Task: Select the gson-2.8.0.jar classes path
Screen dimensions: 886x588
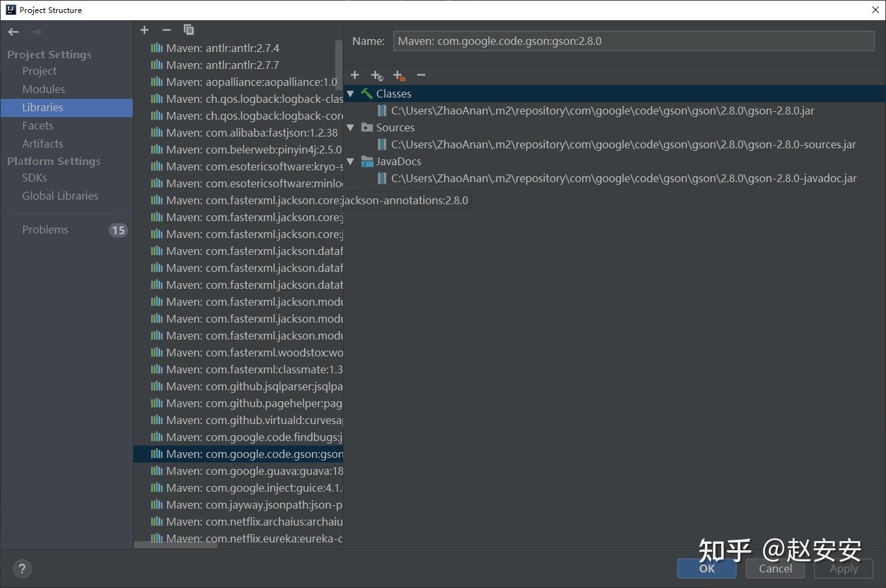Action: click(602, 111)
